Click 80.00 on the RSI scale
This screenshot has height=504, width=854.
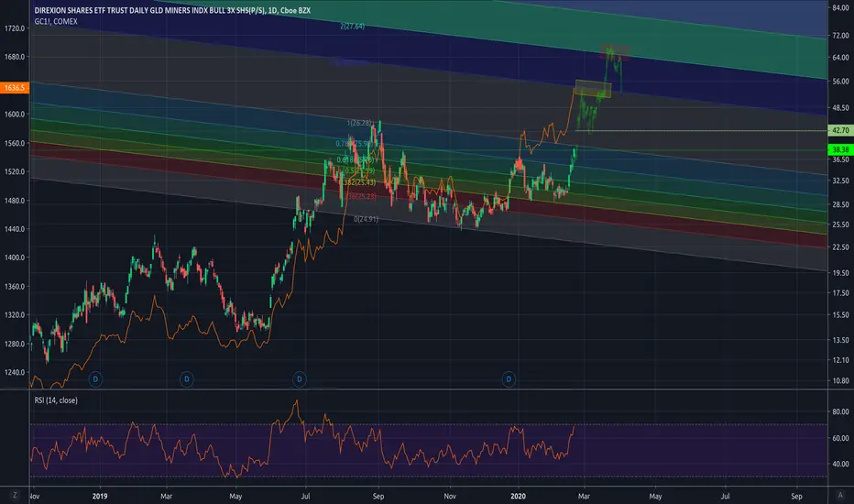point(840,412)
